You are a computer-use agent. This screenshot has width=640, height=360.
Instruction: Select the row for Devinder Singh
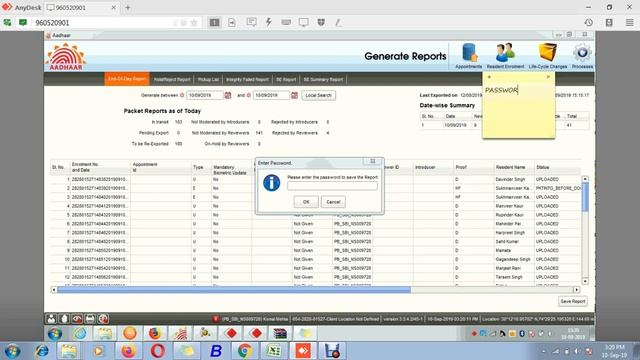[x=315, y=179]
